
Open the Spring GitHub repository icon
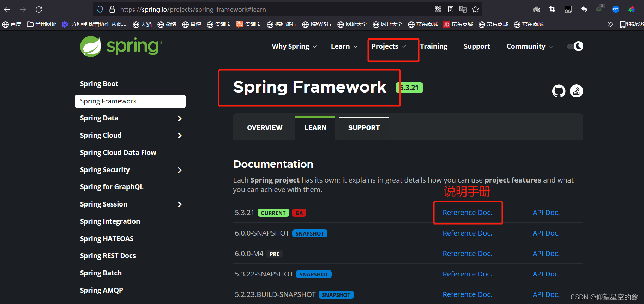[559, 91]
